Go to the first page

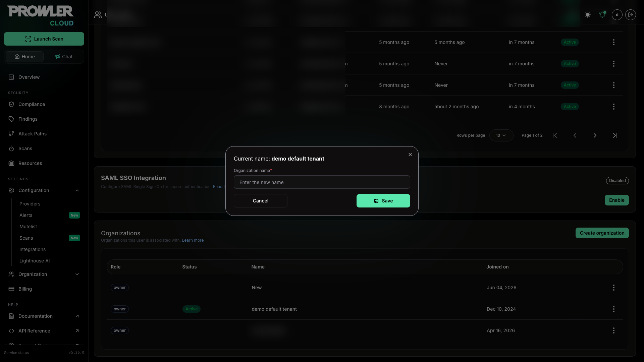[555, 135]
